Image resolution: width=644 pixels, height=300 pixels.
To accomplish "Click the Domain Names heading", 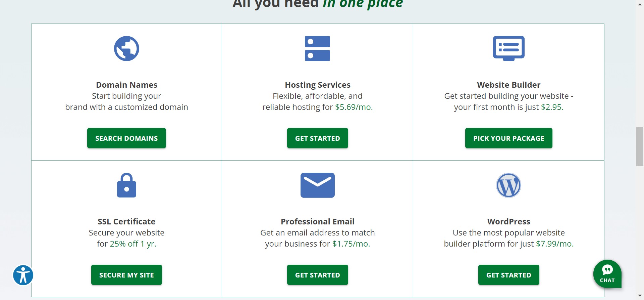I will coord(126,85).
